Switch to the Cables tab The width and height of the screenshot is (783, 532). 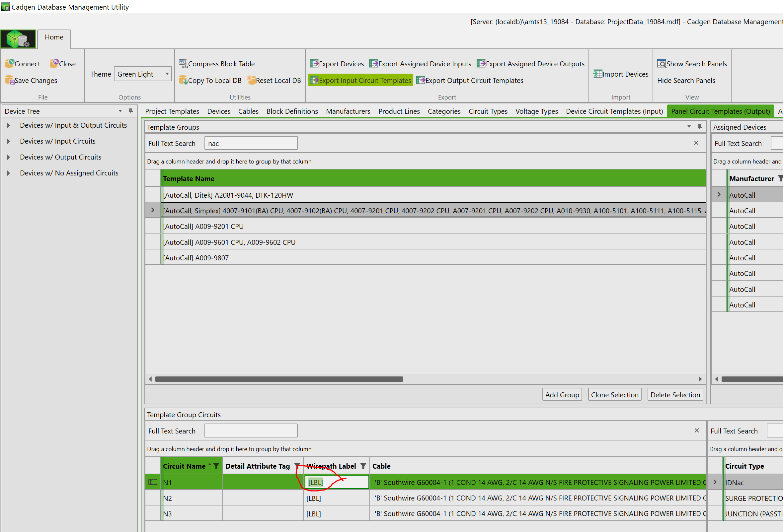tap(248, 111)
